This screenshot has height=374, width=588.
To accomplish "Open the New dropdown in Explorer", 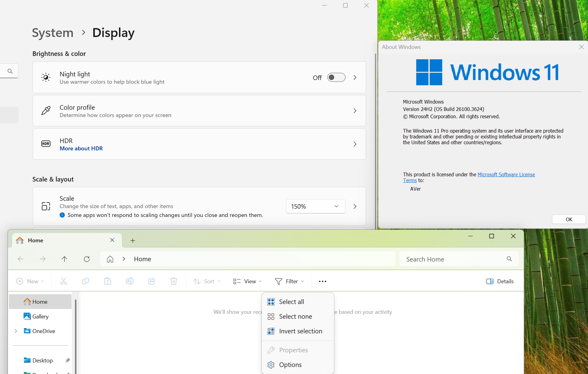I will point(30,281).
